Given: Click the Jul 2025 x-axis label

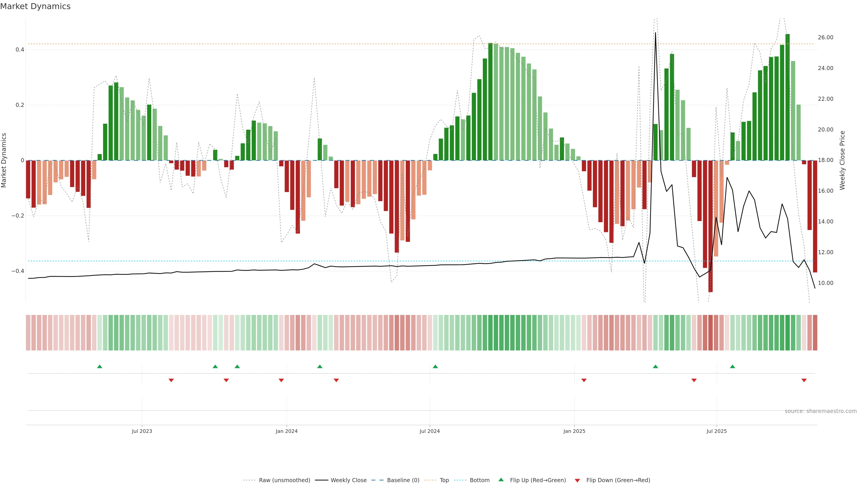Looking at the screenshot, I should [x=717, y=431].
